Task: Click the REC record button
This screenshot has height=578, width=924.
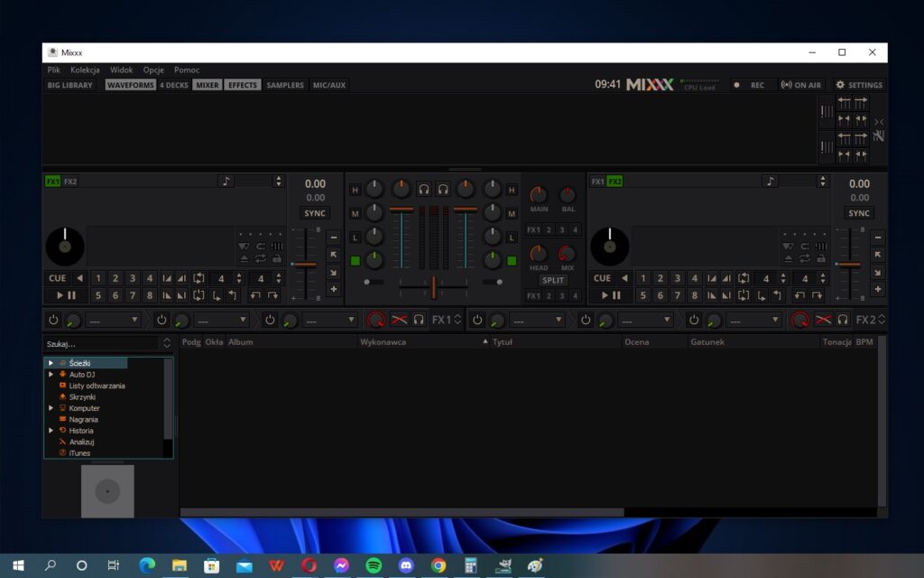Action: (752, 85)
